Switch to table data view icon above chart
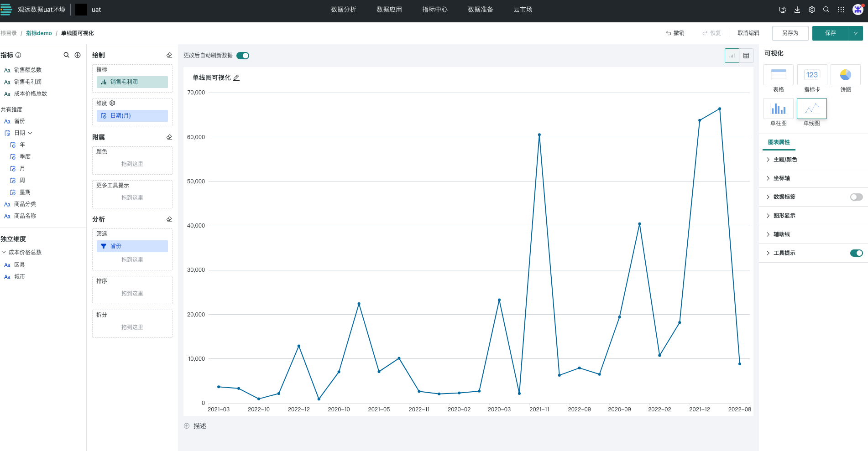The image size is (868, 451). click(x=746, y=56)
